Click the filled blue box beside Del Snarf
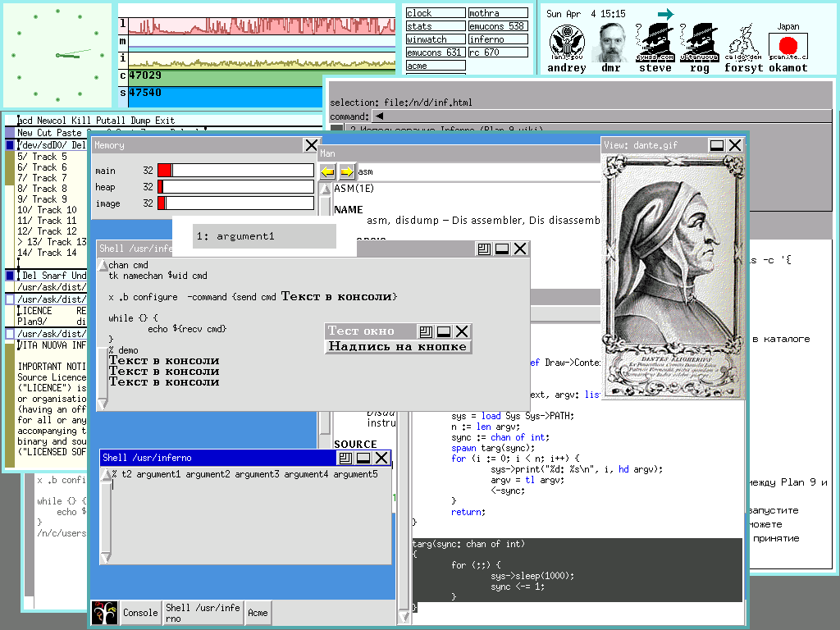This screenshot has height=630, width=840. [x=10, y=276]
